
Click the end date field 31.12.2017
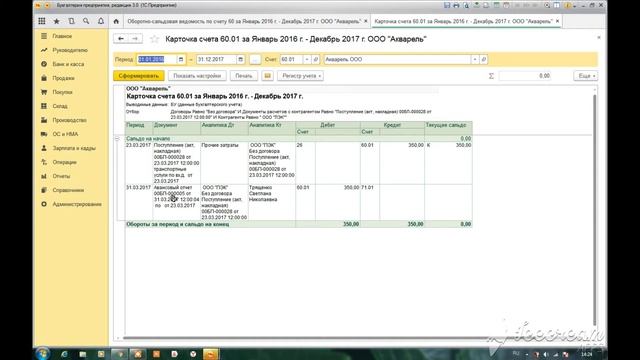tap(216, 60)
